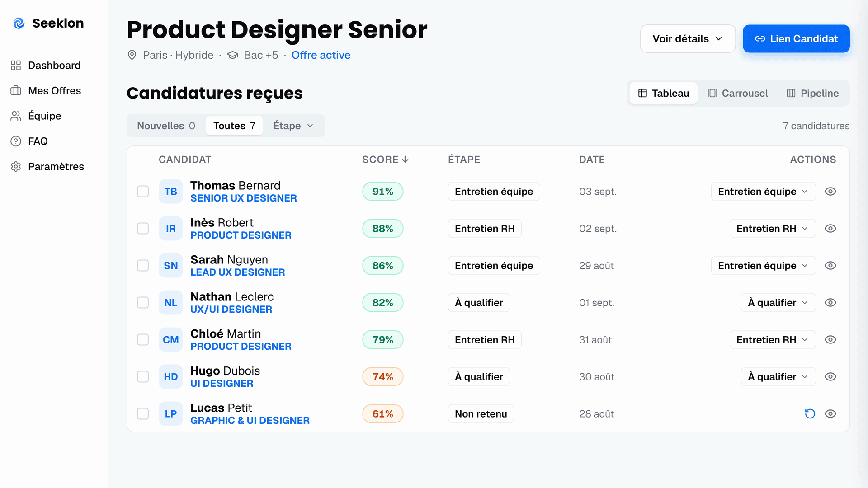
Task: View Sarah Nguyen's application with the eye icon
Action: (830, 266)
